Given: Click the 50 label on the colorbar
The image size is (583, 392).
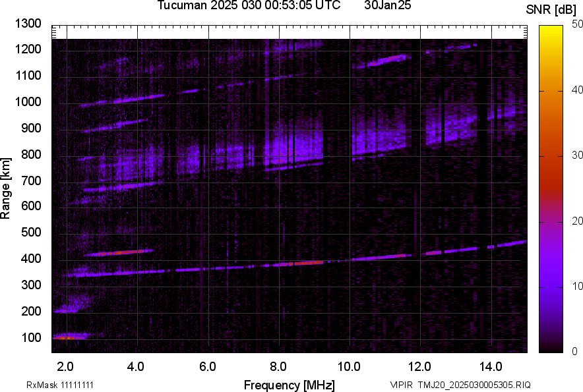Looking at the screenshot, I should pos(578,24).
